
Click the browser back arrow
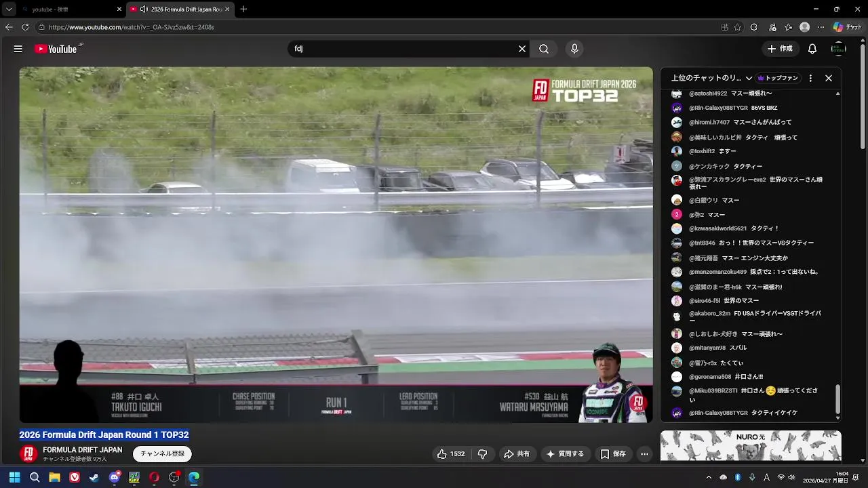point(9,27)
